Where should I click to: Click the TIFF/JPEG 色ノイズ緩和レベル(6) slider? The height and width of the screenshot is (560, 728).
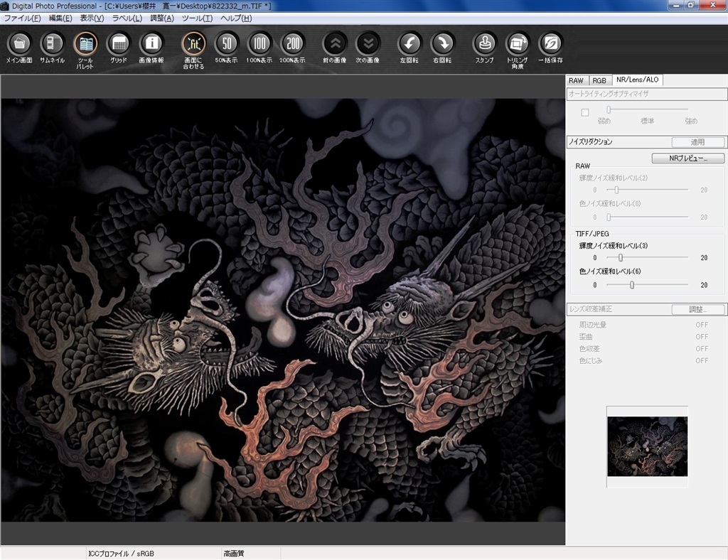pos(648,285)
